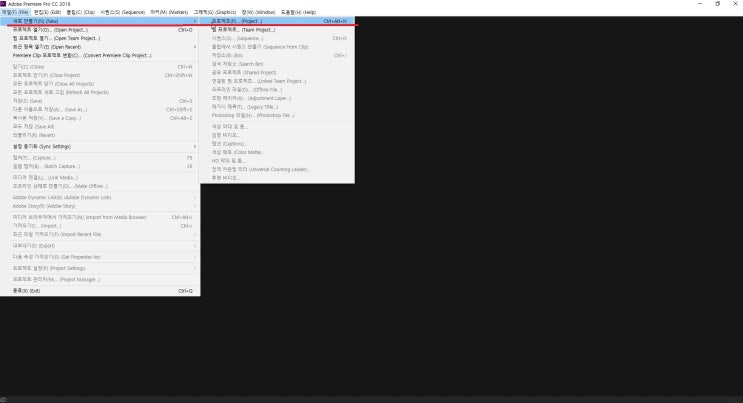Expand the Sync Settings submenu
Screen dimensions: 743x403
pos(100,147)
